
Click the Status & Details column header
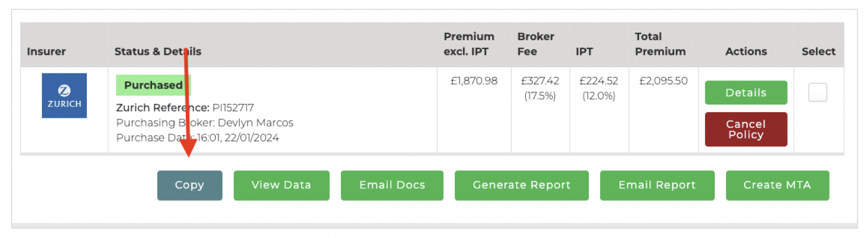157,51
